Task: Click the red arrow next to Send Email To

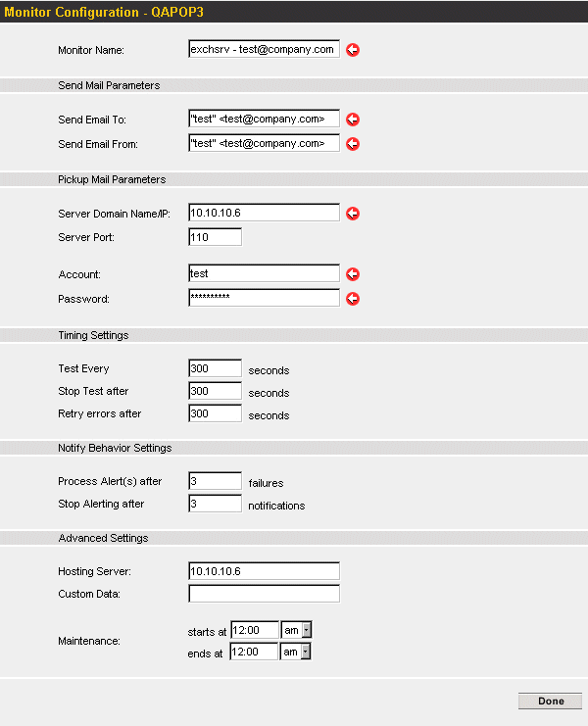Action: click(353, 120)
